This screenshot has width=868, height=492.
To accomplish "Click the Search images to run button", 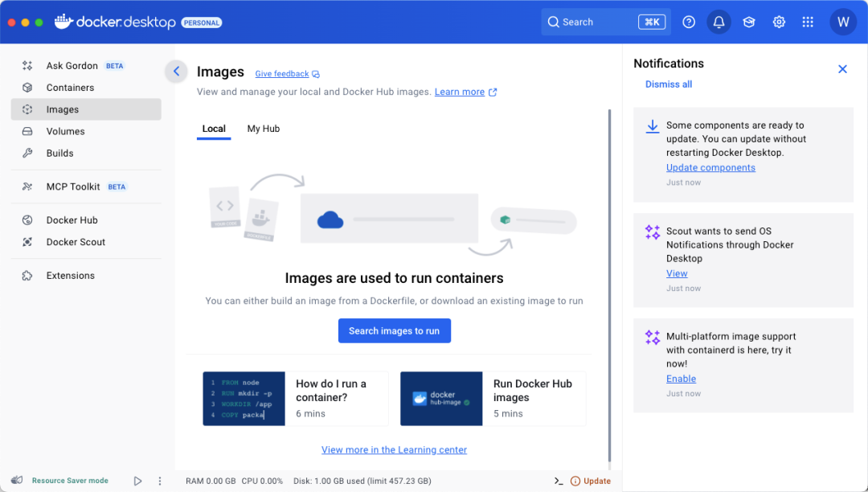I will pos(394,331).
